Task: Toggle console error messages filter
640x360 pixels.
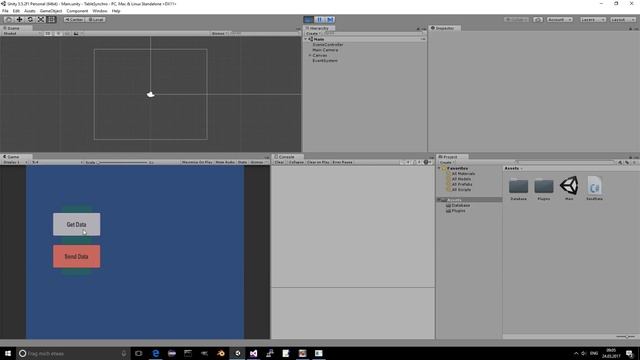Action: coord(427,162)
